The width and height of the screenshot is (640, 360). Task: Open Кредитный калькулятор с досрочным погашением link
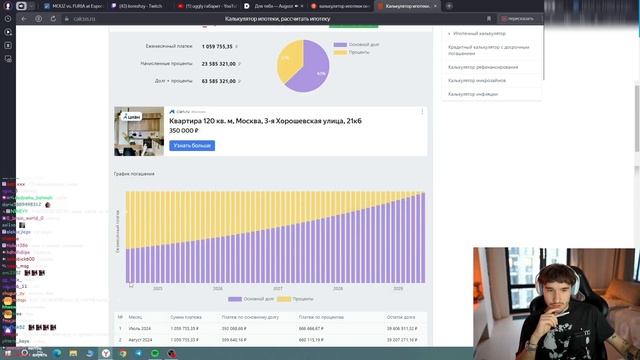pyautogui.click(x=489, y=50)
